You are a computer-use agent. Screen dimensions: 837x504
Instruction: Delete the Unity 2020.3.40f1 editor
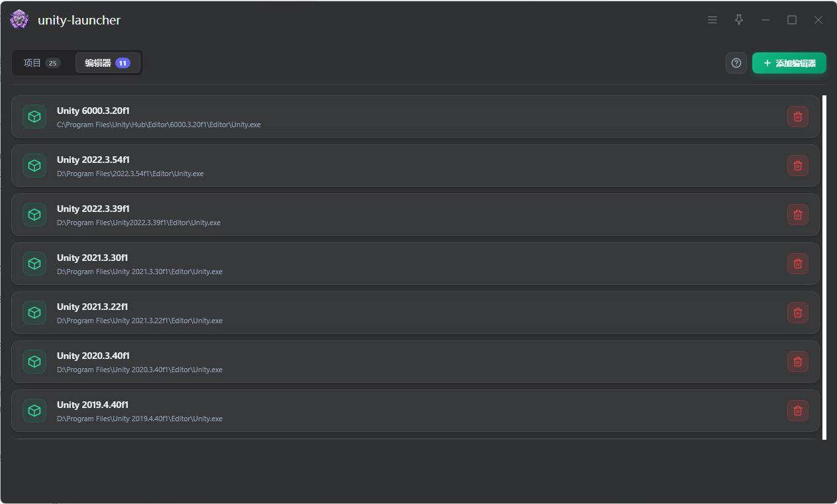click(x=798, y=362)
